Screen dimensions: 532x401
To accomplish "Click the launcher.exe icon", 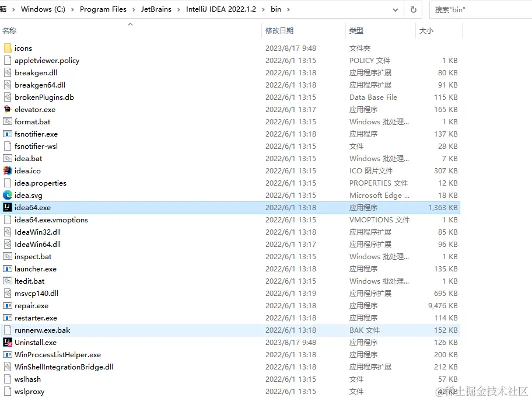I will 8,269.
